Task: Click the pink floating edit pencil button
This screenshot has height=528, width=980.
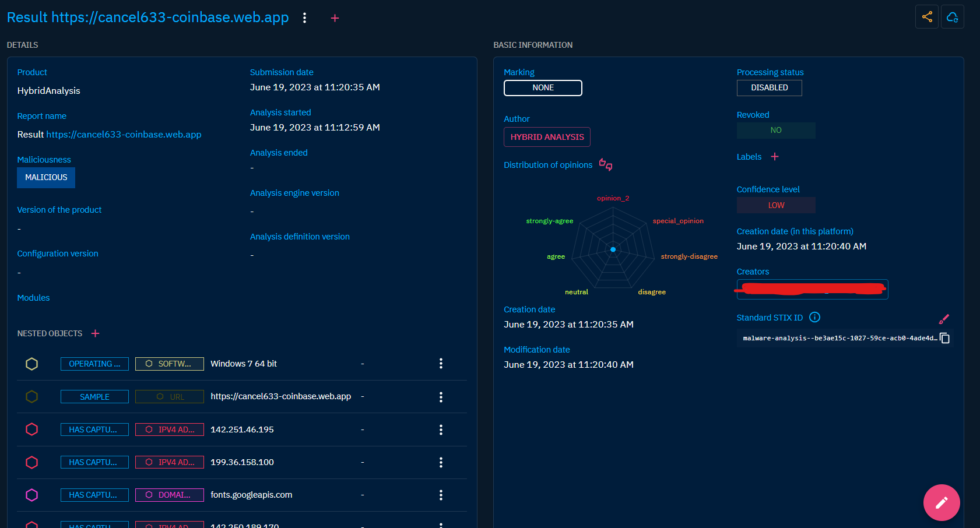Action: (x=941, y=502)
